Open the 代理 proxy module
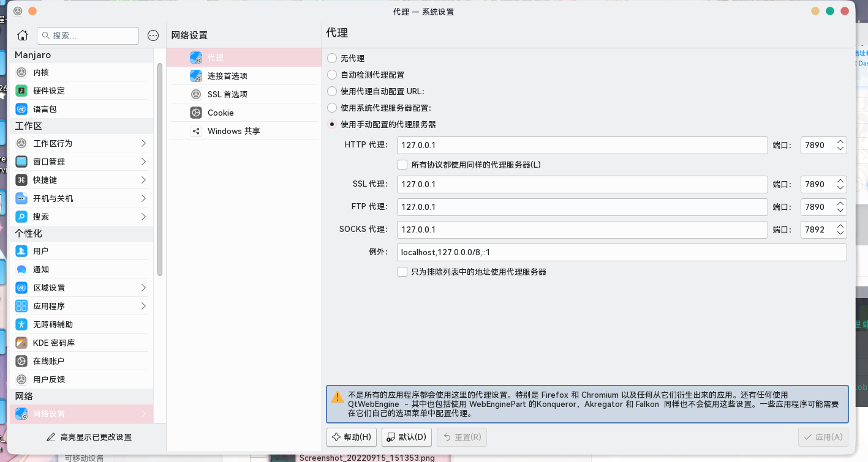868x462 pixels. (244, 58)
